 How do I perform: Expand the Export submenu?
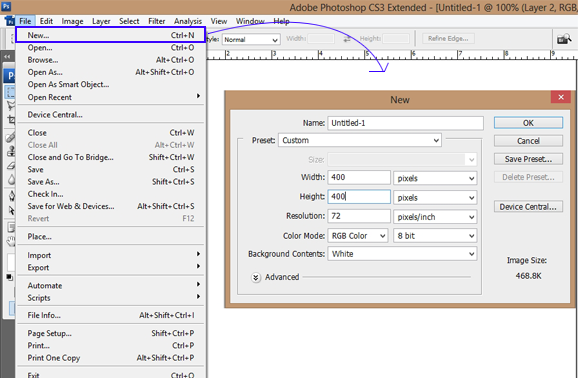(111, 267)
